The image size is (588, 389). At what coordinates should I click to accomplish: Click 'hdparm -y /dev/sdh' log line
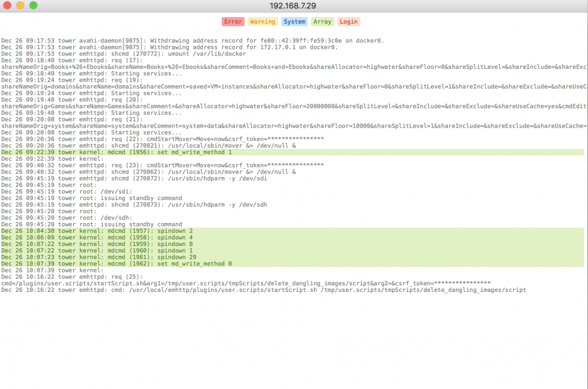click(134, 205)
